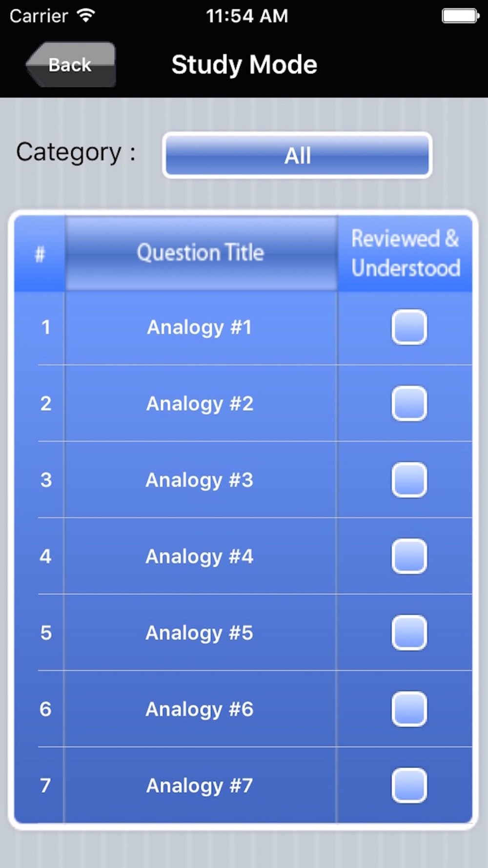Enable the Analogy #7 reviewed checkbox
Image resolution: width=488 pixels, height=868 pixels.
click(x=409, y=785)
